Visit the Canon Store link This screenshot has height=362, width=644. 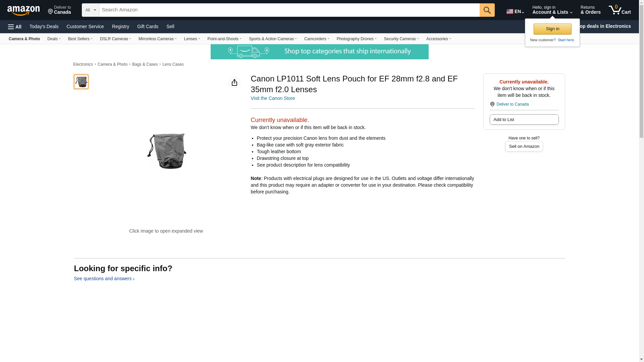[x=273, y=98]
